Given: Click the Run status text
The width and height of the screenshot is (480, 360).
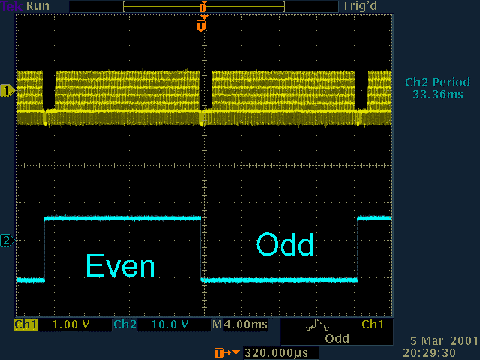Looking at the screenshot, I should point(38,6).
